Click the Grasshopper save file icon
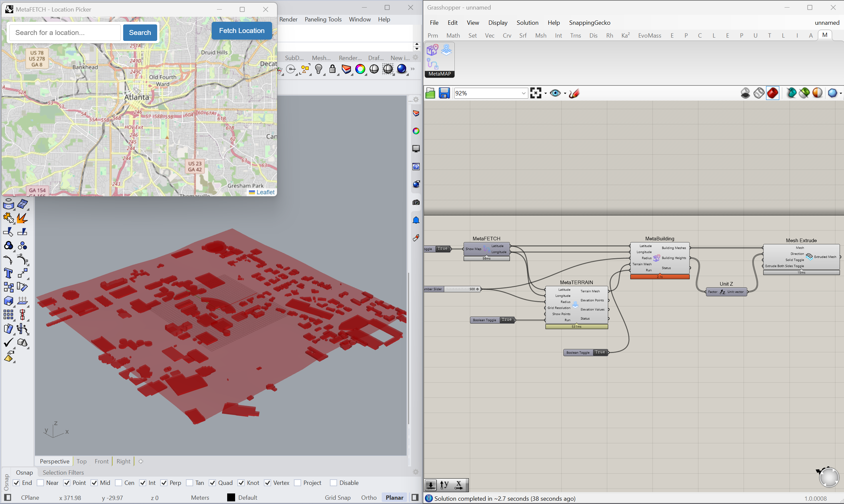Screen dimensions: 844x504 pyautogui.click(x=443, y=93)
